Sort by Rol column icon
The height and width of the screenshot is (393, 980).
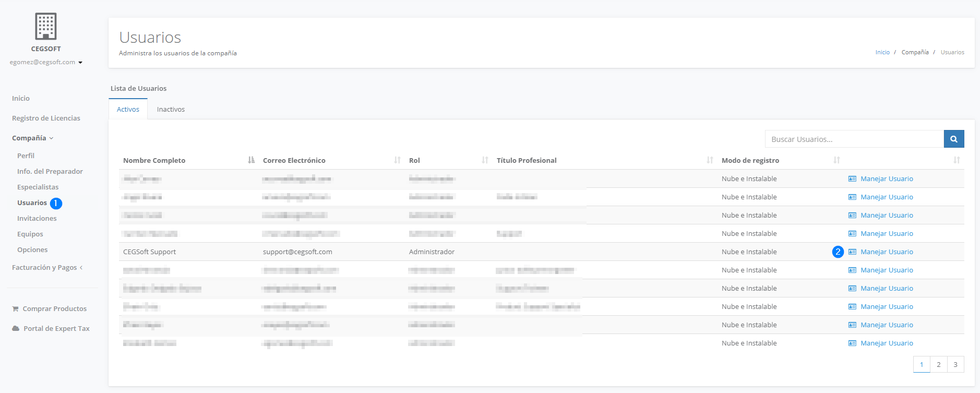(485, 160)
